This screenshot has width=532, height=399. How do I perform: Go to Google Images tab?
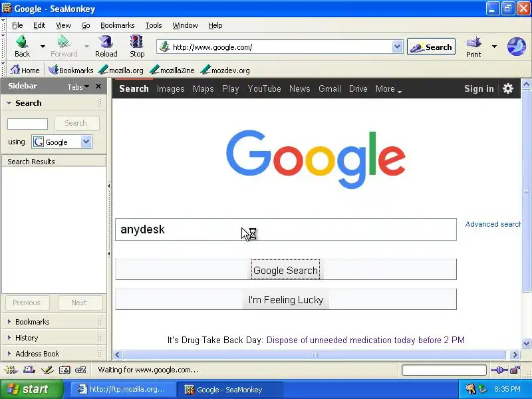coord(170,89)
